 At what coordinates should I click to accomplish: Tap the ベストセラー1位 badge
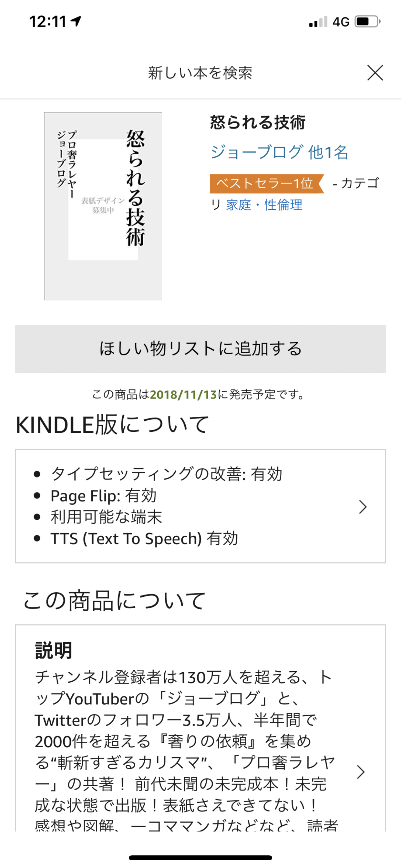[x=267, y=184]
